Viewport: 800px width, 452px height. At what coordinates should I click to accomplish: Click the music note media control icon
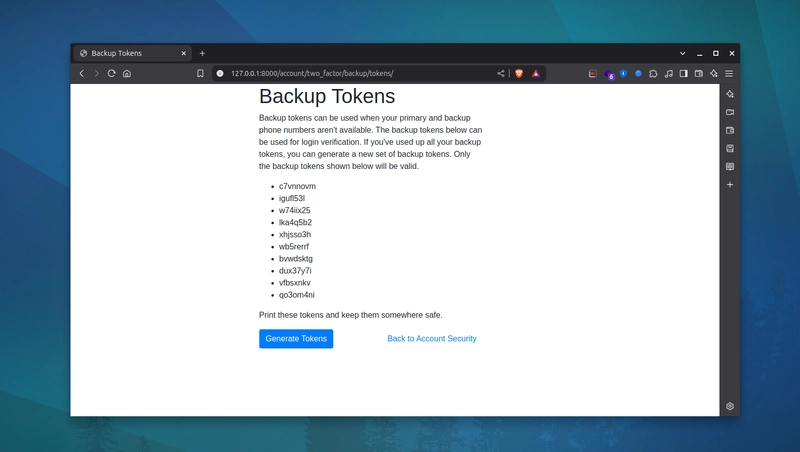pos(668,73)
